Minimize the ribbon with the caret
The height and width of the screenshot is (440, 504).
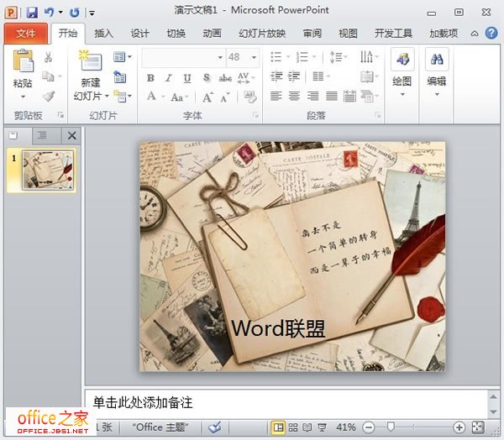click(475, 34)
